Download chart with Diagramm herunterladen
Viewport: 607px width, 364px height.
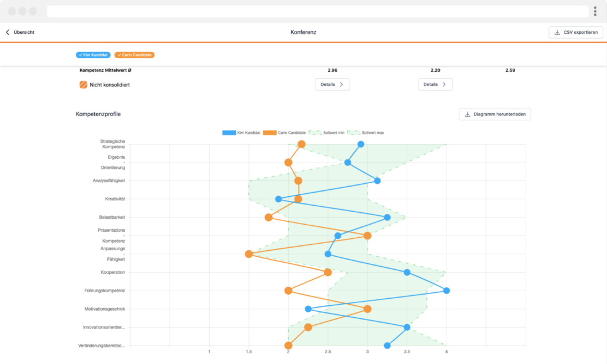tap(495, 114)
